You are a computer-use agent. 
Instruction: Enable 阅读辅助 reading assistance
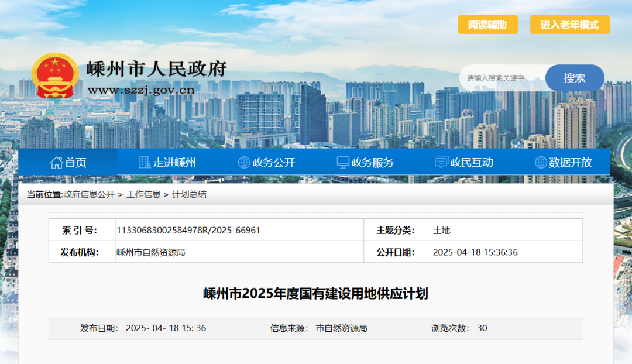tap(487, 25)
